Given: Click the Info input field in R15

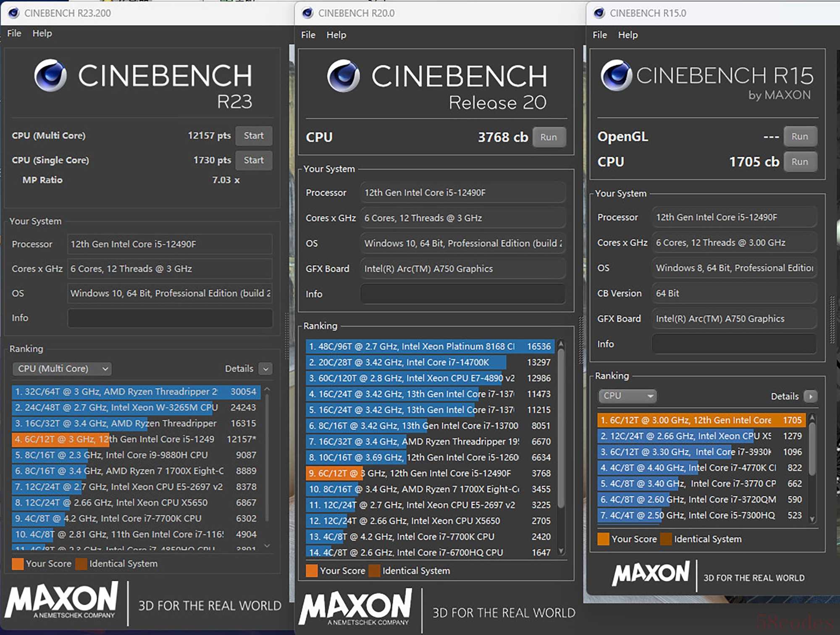Looking at the screenshot, I should (x=734, y=344).
